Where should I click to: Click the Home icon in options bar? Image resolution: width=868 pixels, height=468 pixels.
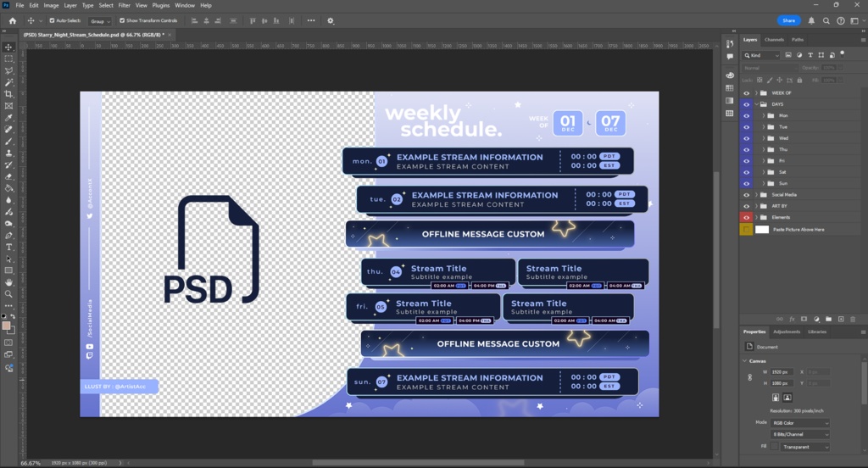pyautogui.click(x=13, y=20)
